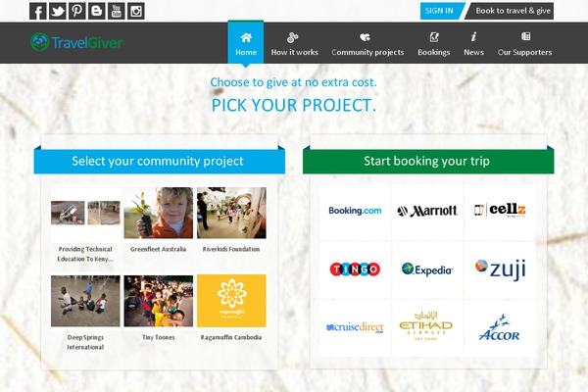Screen dimensions: 588x392
Task: Click the Ragamuffin Cambodia caption
Action: coord(231,337)
